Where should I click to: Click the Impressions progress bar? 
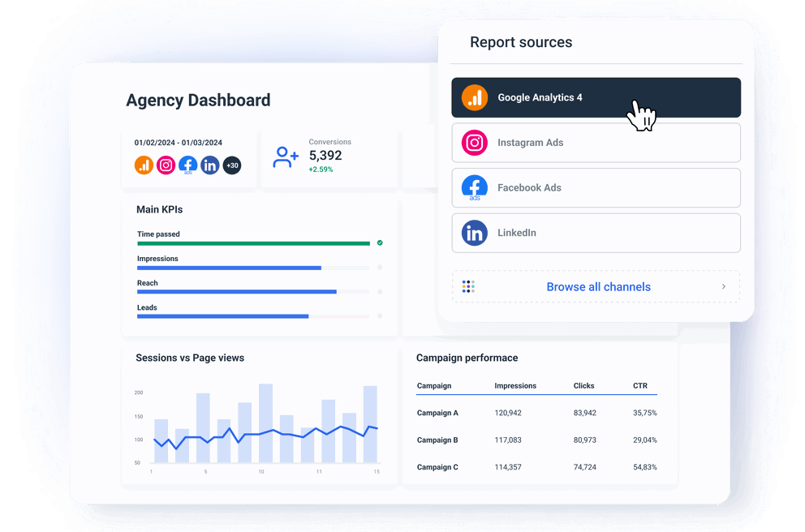(x=254, y=268)
